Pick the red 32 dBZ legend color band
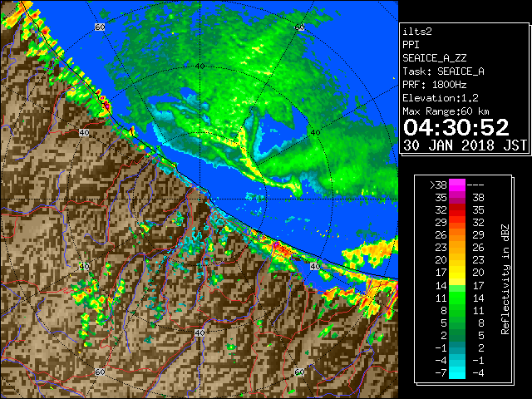 [457, 210]
